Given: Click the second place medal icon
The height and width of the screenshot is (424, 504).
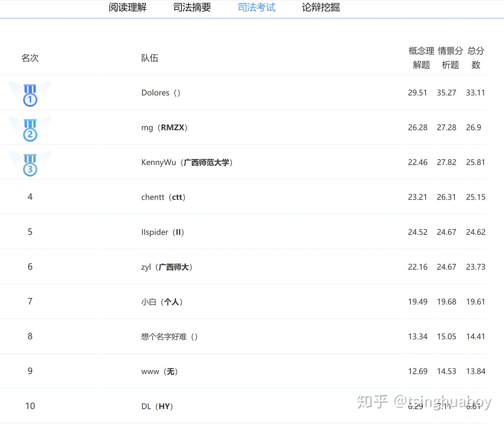Looking at the screenshot, I should (x=30, y=129).
